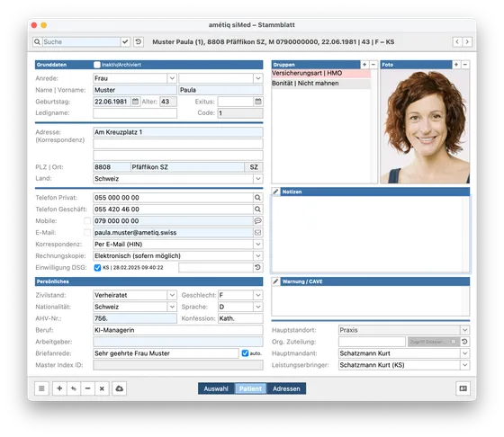
Task: Add new record with bottom plus button
Action: 59,388
